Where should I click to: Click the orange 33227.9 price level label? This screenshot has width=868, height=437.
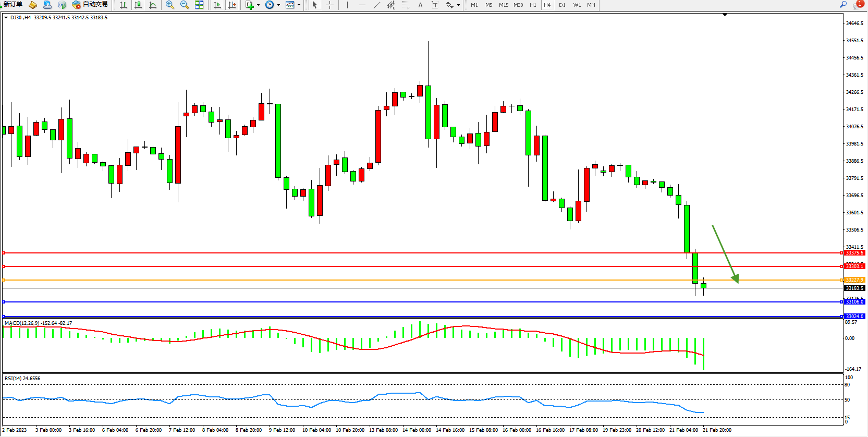tap(854, 280)
